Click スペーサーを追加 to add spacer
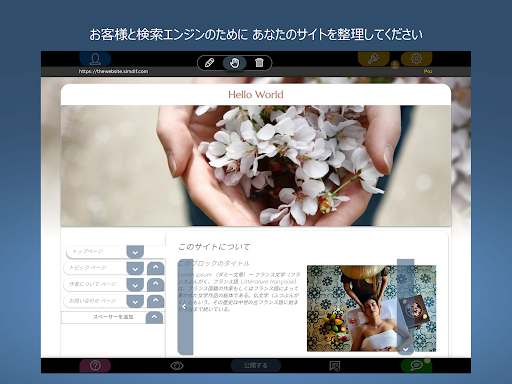512x384 pixels. 113,317
